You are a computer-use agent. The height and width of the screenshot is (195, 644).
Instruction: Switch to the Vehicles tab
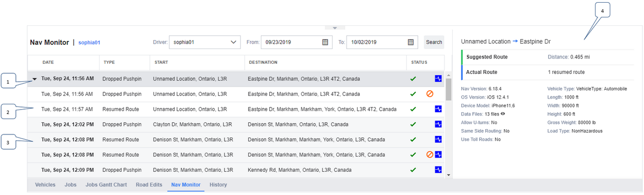tap(45, 185)
